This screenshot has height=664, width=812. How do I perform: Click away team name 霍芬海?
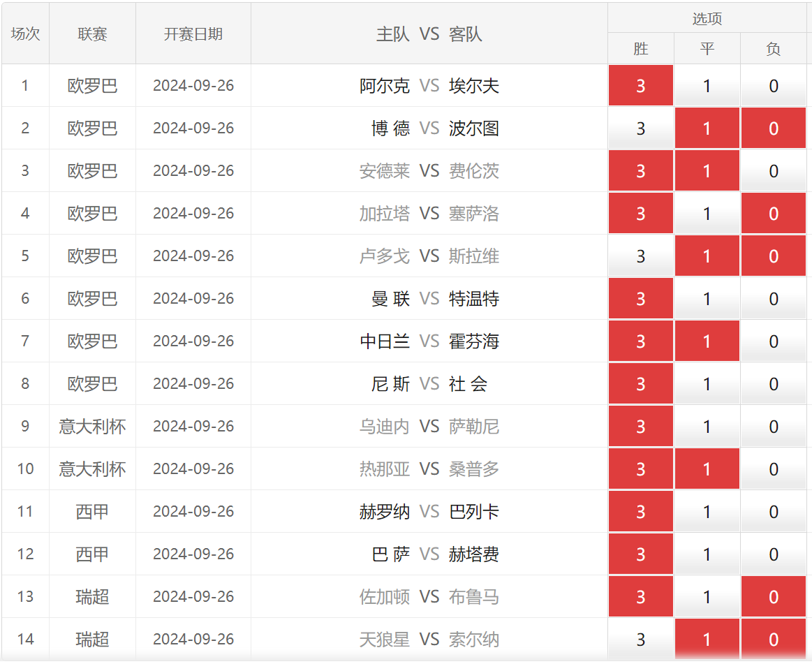coord(474,341)
